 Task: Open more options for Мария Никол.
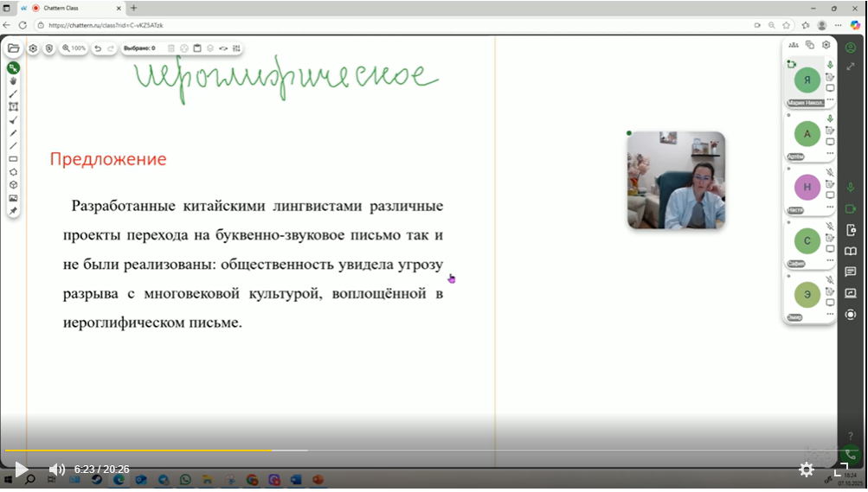pyautogui.click(x=830, y=99)
